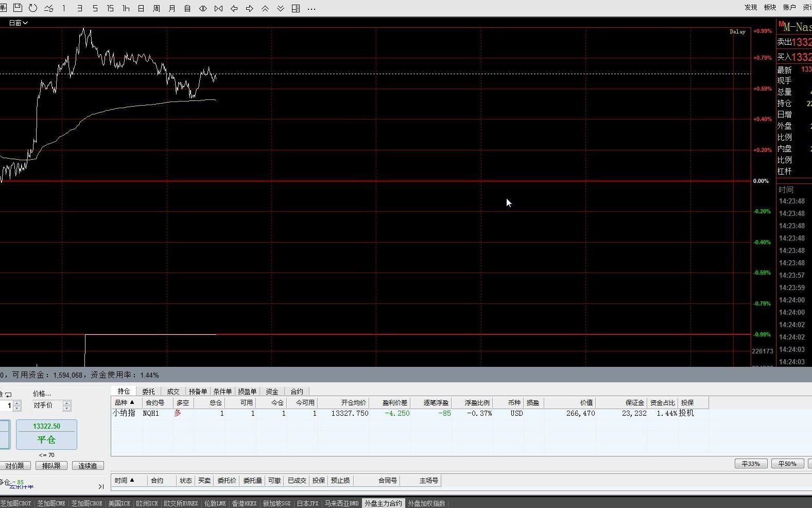This screenshot has height=508, width=812.
Task: Switch to the 持仓 tab
Action: (x=124, y=391)
